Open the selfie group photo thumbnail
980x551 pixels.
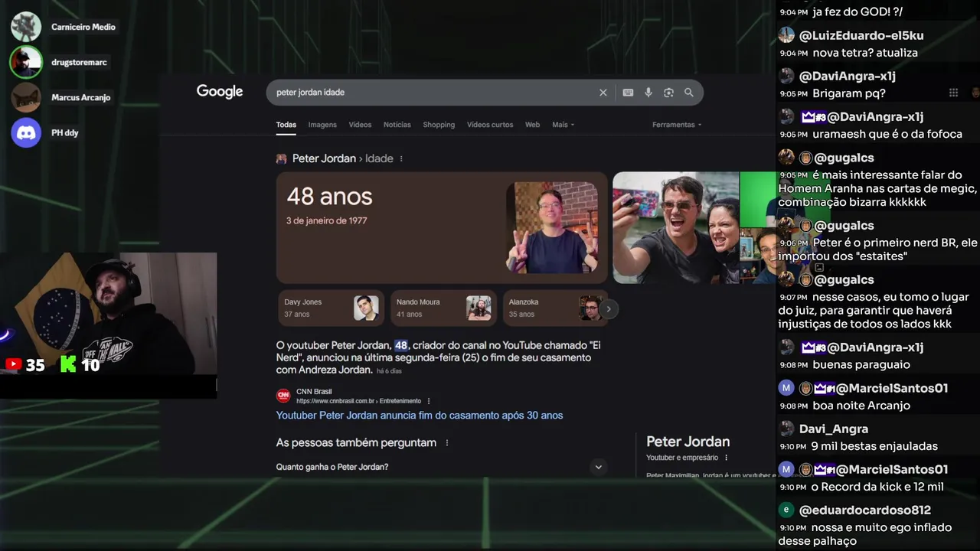676,227
